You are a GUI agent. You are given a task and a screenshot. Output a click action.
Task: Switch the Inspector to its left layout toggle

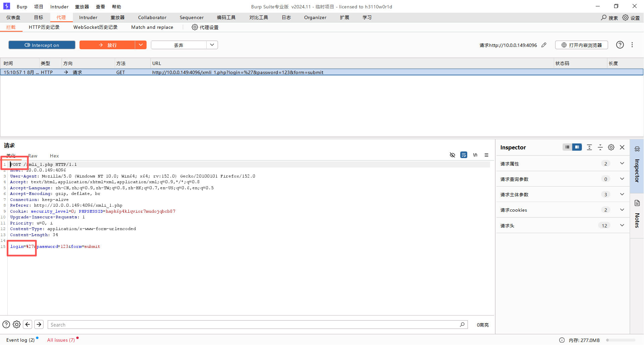(x=568, y=147)
